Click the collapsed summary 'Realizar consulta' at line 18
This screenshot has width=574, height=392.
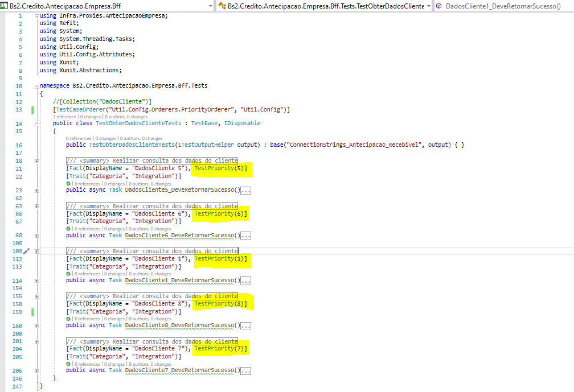[152, 160]
